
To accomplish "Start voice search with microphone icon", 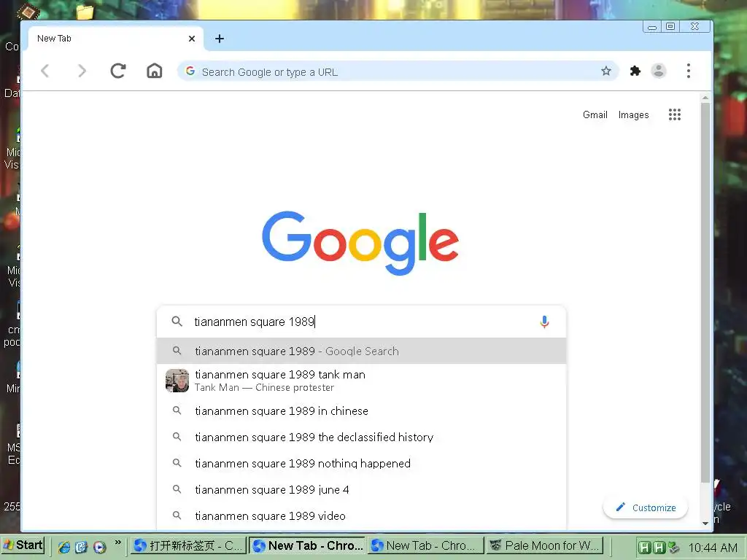I will coord(544,322).
